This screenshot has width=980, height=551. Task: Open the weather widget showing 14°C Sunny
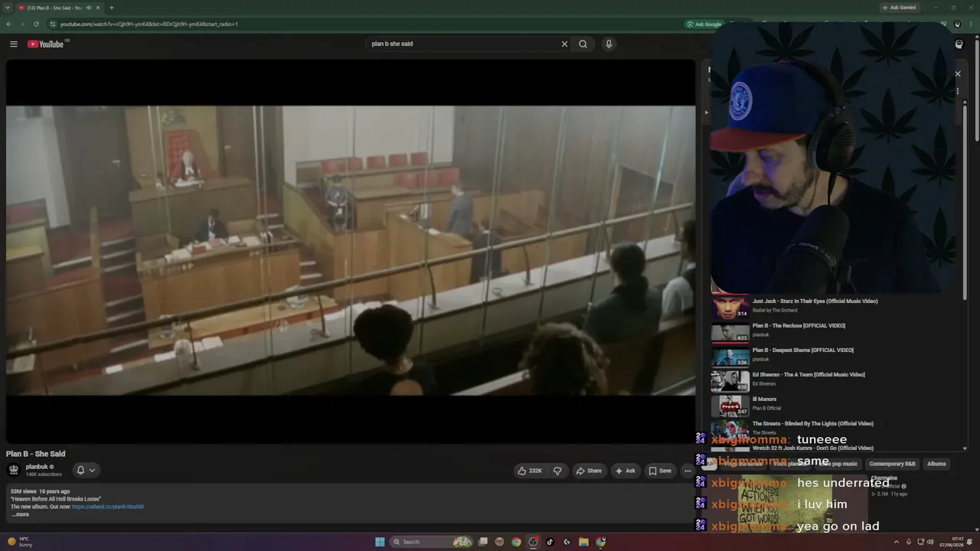tap(20, 542)
